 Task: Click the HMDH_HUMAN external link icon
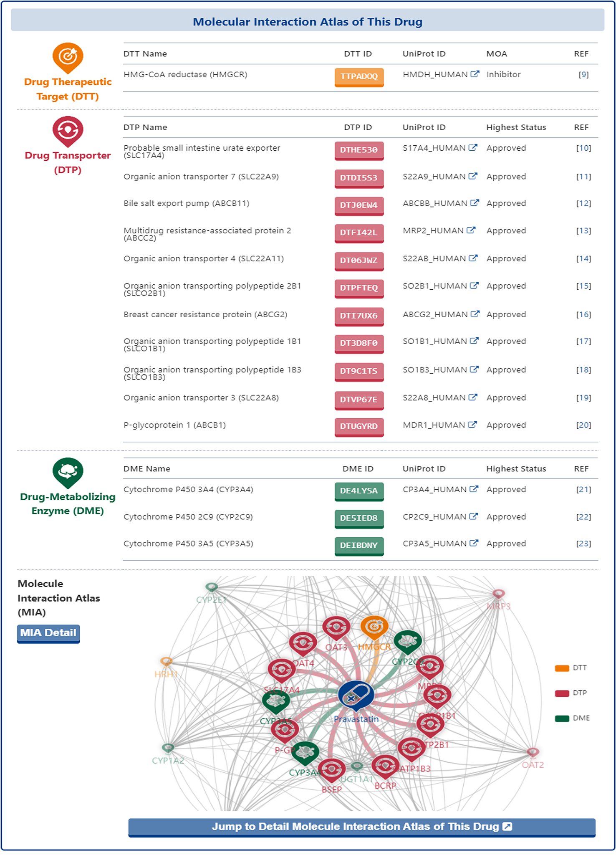[x=475, y=74]
